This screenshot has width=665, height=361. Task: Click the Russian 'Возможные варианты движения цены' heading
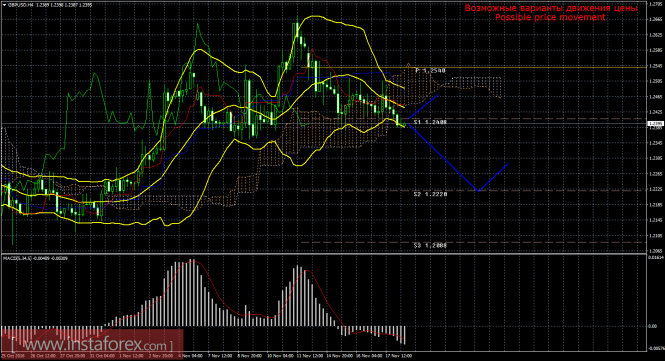(551, 8)
